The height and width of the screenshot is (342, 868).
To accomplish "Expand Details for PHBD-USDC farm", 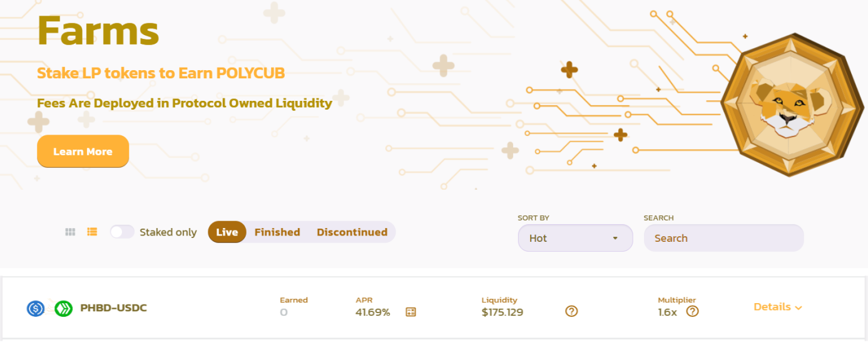I will [778, 307].
